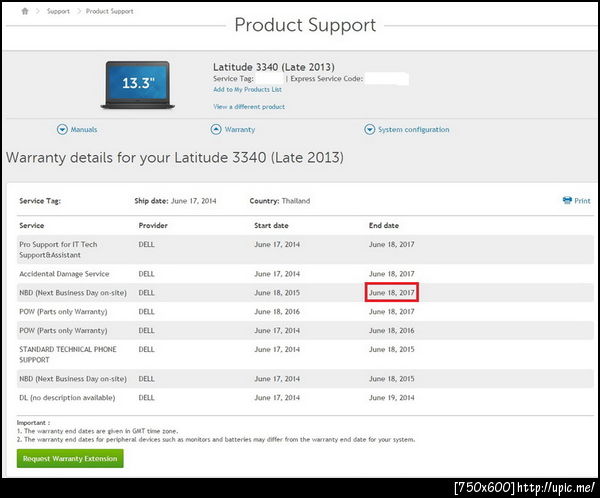Screen dimensions: 600x498
Task: Open the System configuration tab label
Action: 414,130
